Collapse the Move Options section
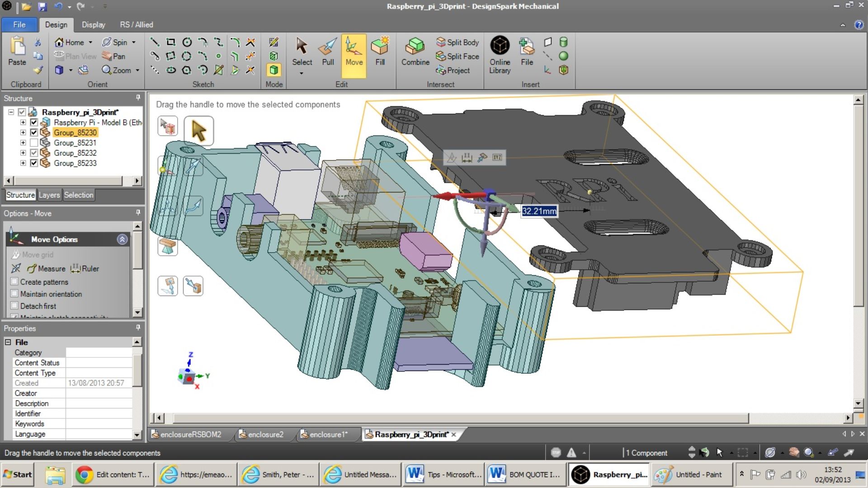This screenshot has height=488, width=868. point(122,239)
